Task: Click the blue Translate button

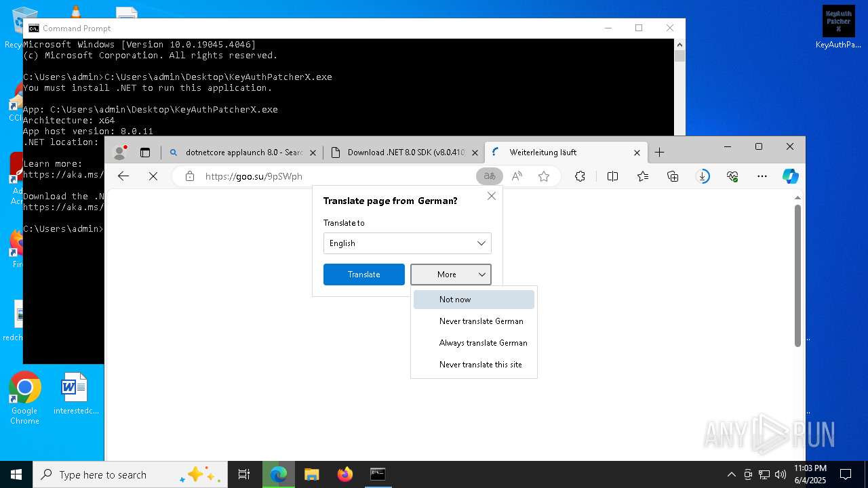Action: (x=364, y=274)
